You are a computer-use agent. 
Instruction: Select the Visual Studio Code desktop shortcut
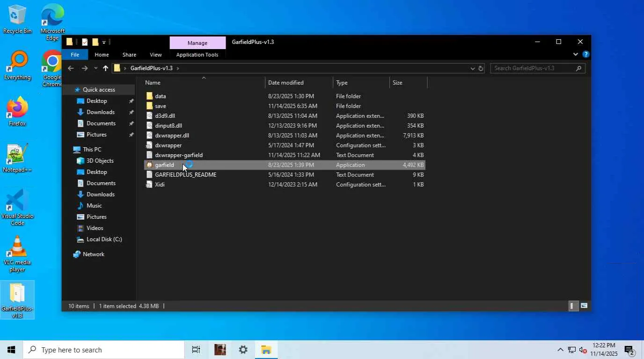(17, 208)
